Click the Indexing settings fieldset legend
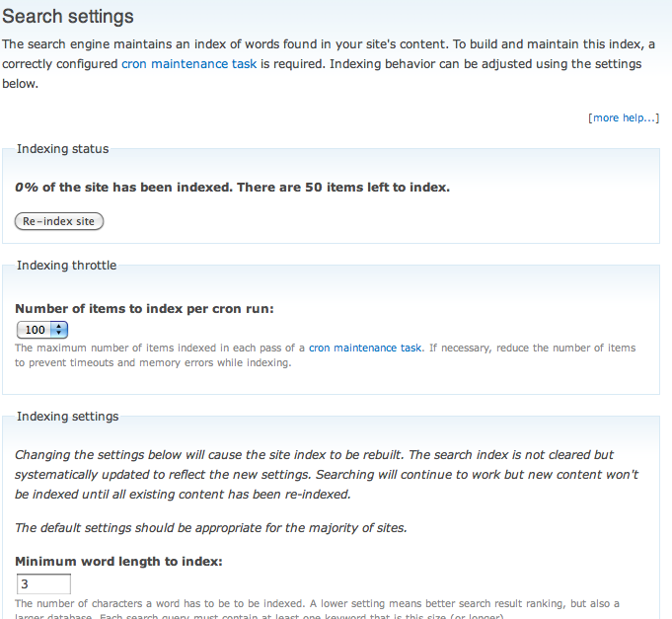The height and width of the screenshot is (619, 672). (68, 417)
